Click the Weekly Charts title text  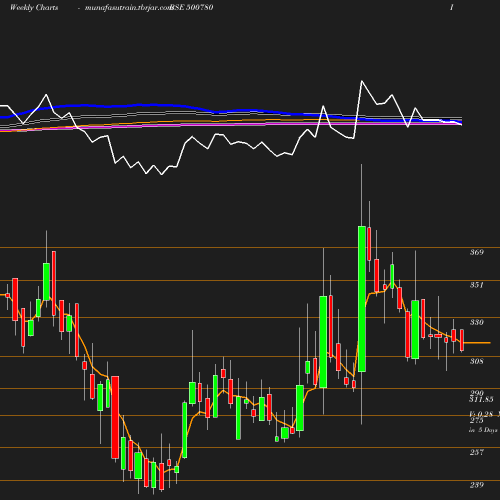pos(34,7)
